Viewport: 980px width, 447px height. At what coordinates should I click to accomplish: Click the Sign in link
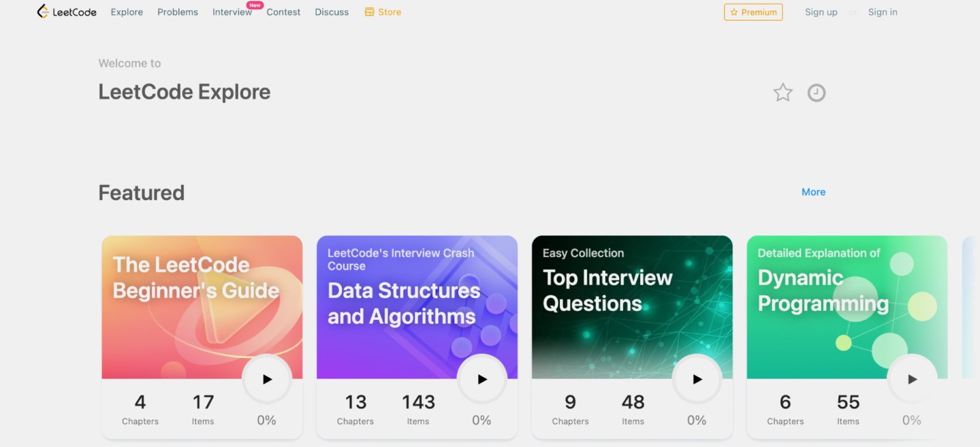(883, 12)
